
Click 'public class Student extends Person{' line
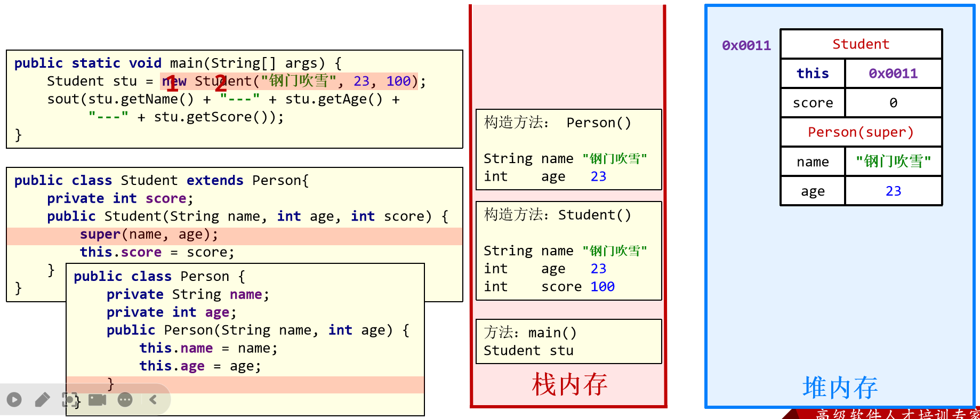[x=162, y=180]
